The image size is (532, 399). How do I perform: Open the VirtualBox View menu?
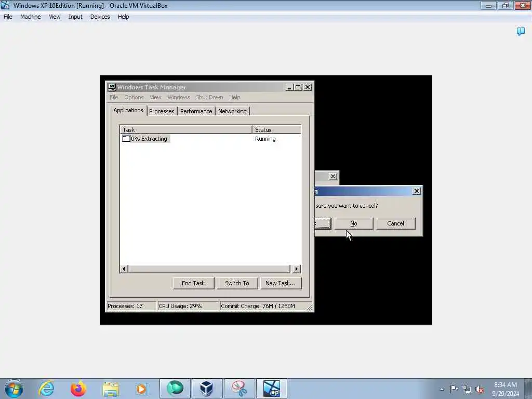pyautogui.click(x=54, y=17)
